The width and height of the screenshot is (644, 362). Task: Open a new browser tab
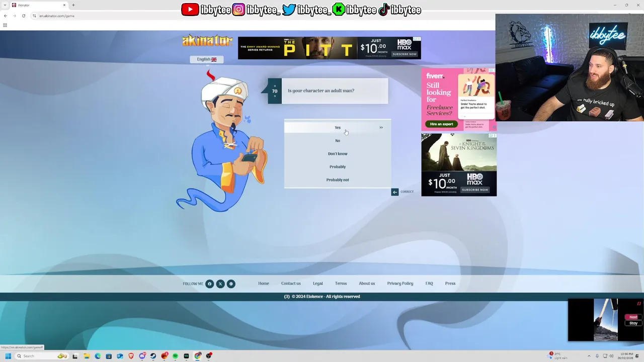click(x=73, y=5)
